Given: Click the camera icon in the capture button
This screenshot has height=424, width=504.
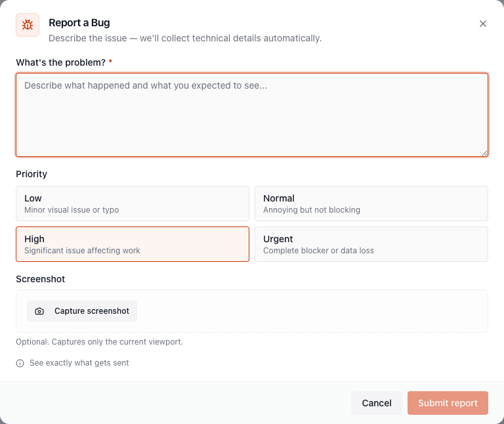Looking at the screenshot, I should click(39, 311).
